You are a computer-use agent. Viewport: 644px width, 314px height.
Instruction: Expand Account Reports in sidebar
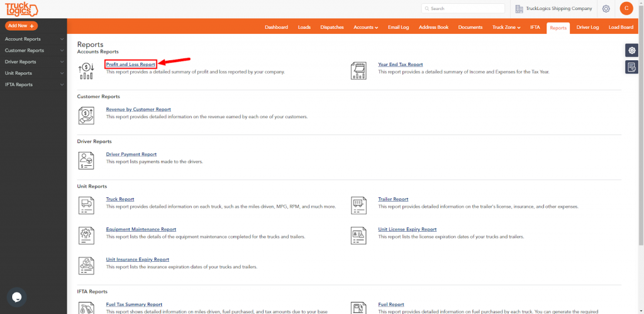click(x=33, y=39)
